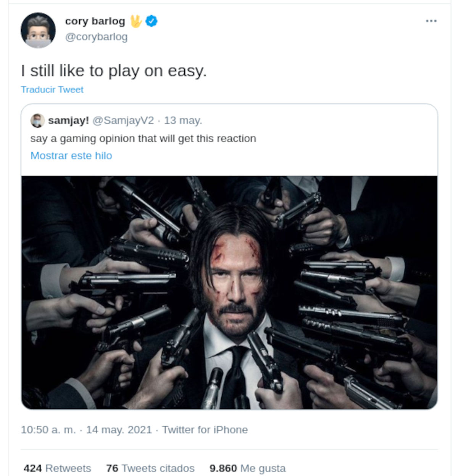
Task: Click the Vulcan salute emoji next to name
Action: [x=135, y=21]
